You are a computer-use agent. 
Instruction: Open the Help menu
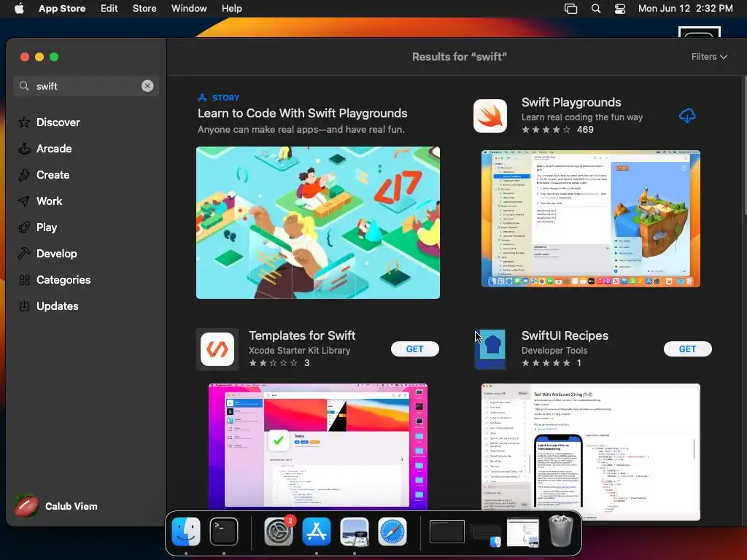pos(231,9)
